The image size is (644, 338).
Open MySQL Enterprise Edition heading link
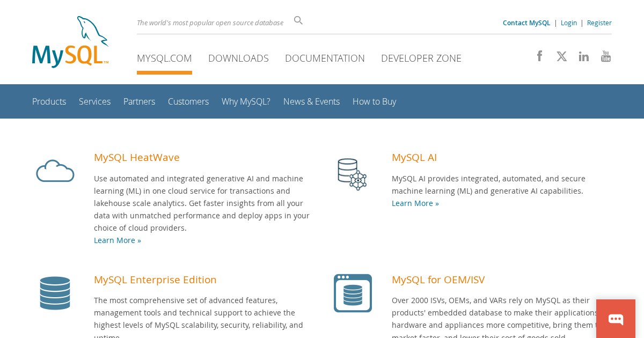[155, 280]
